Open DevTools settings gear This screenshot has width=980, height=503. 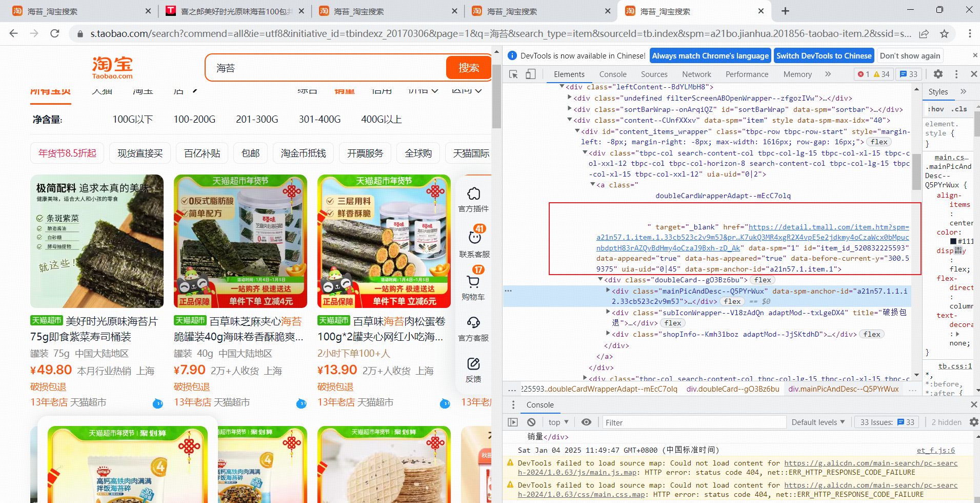pyautogui.click(x=938, y=74)
